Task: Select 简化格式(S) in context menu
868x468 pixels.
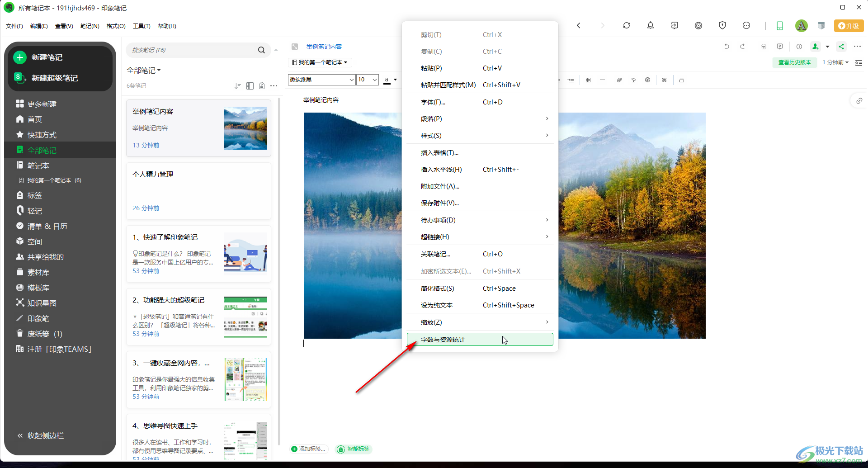Action: (x=480, y=288)
